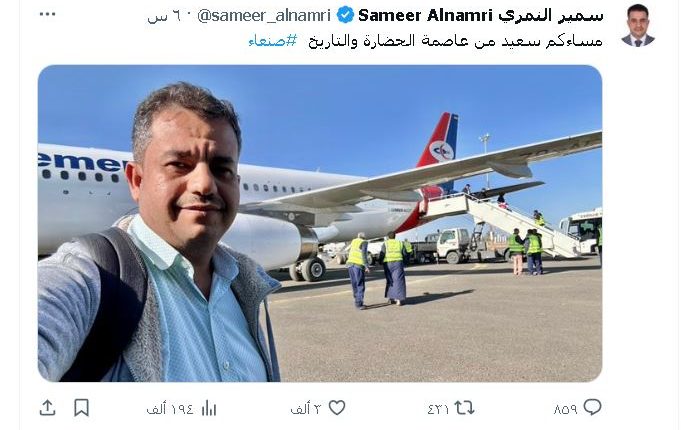Click the @sameer_alnamri handle

264,16
